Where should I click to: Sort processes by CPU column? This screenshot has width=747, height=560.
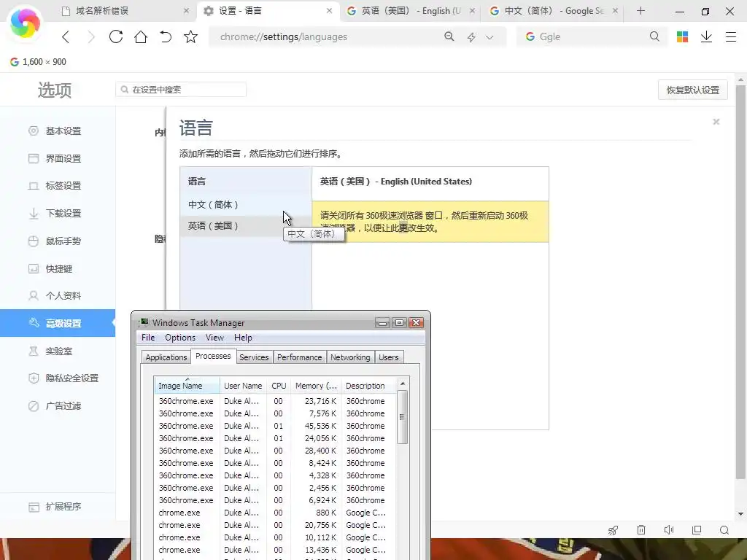point(279,386)
